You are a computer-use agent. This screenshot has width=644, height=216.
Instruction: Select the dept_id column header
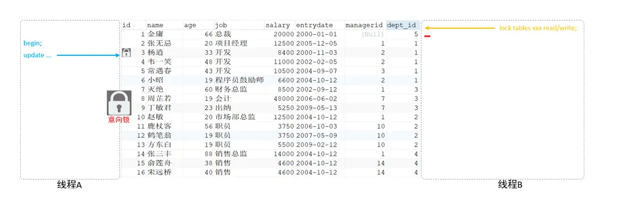coord(402,25)
